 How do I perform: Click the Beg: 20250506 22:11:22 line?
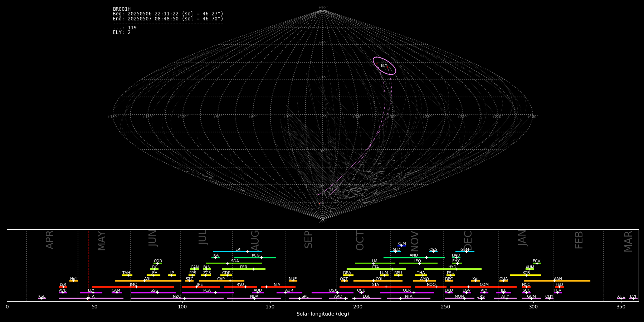tap(168, 14)
